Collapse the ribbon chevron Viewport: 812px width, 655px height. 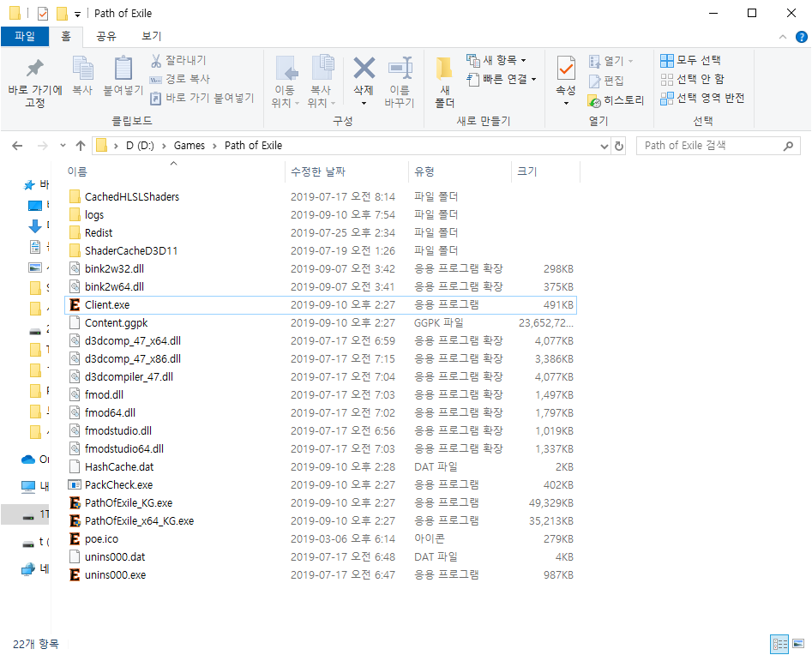coord(783,37)
